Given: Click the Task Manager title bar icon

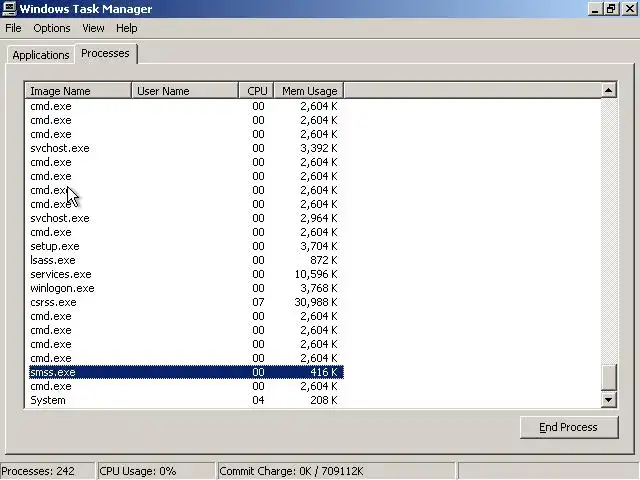Looking at the screenshot, I should click(9, 9).
